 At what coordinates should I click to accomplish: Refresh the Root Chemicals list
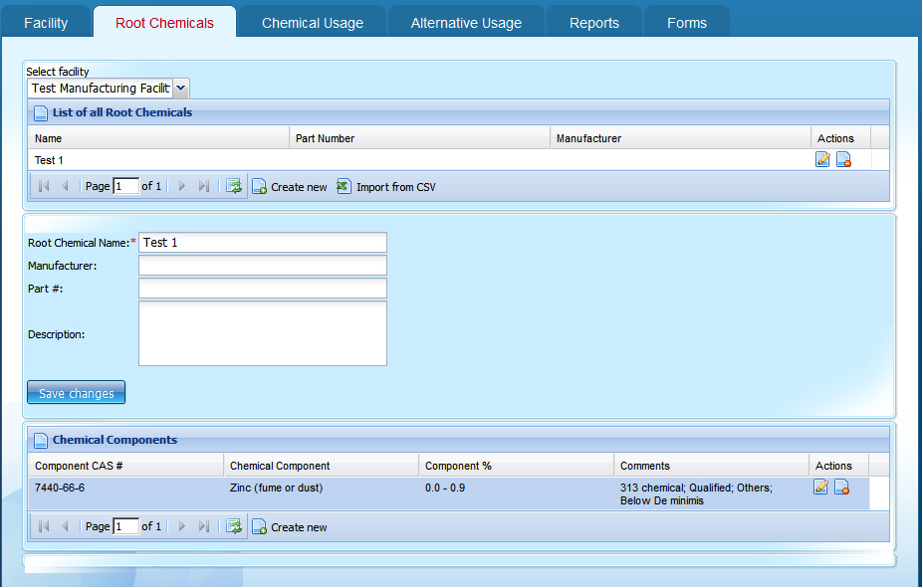coord(234,186)
